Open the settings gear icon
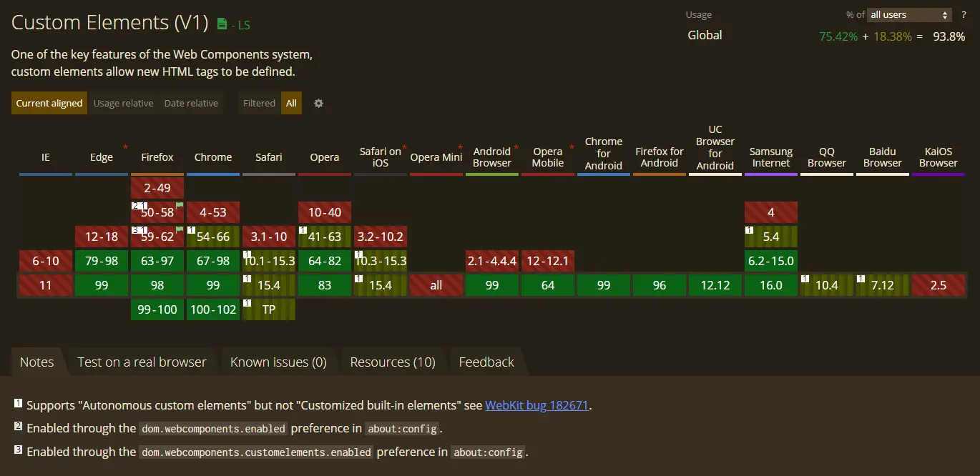The height and width of the screenshot is (476, 980). [x=318, y=103]
